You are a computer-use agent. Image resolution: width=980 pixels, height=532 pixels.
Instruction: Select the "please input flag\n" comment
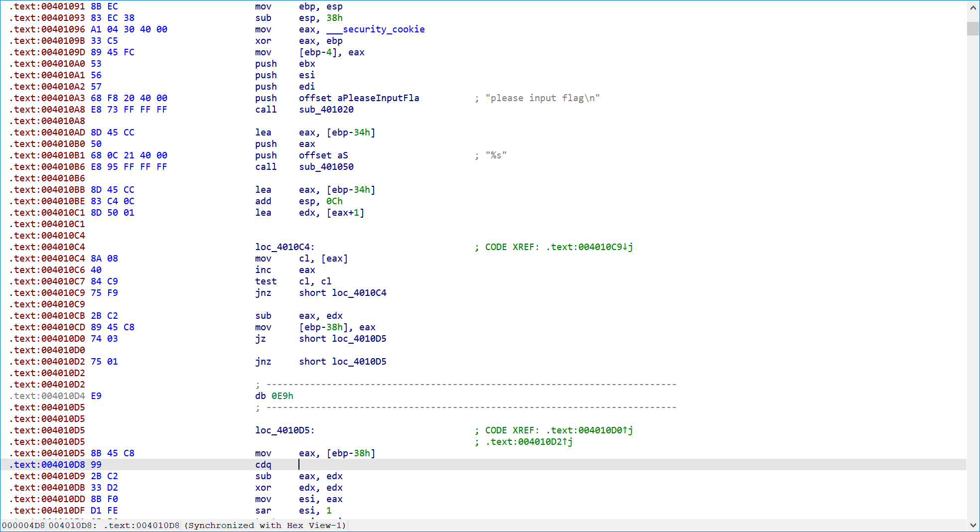click(x=543, y=98)
